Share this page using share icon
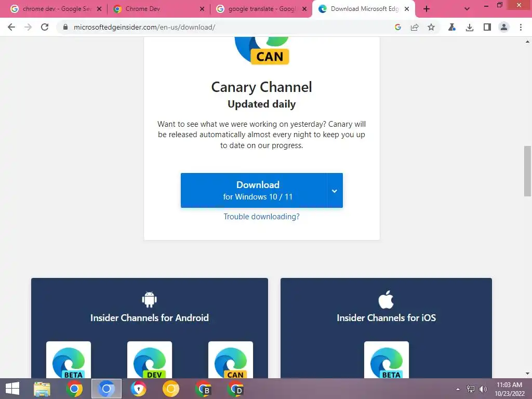Viewport: 532px width, 399px height. 415,27
